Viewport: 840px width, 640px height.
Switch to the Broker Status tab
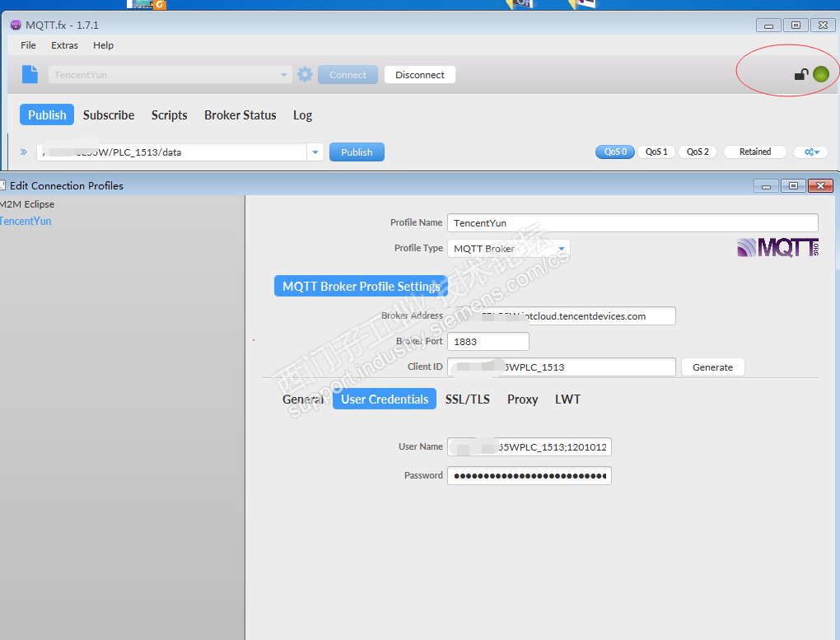(240, 114)
